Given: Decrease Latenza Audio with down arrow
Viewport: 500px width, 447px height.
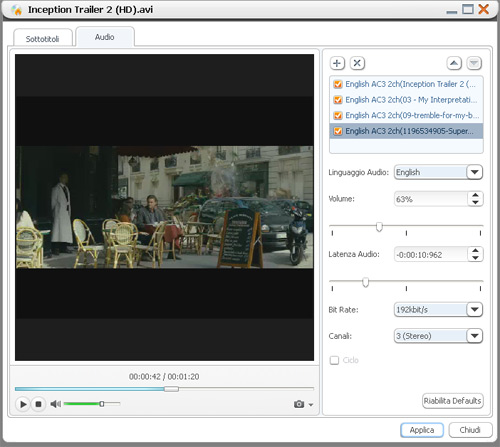Looking at the screenshot, I should tap(475, 258).
